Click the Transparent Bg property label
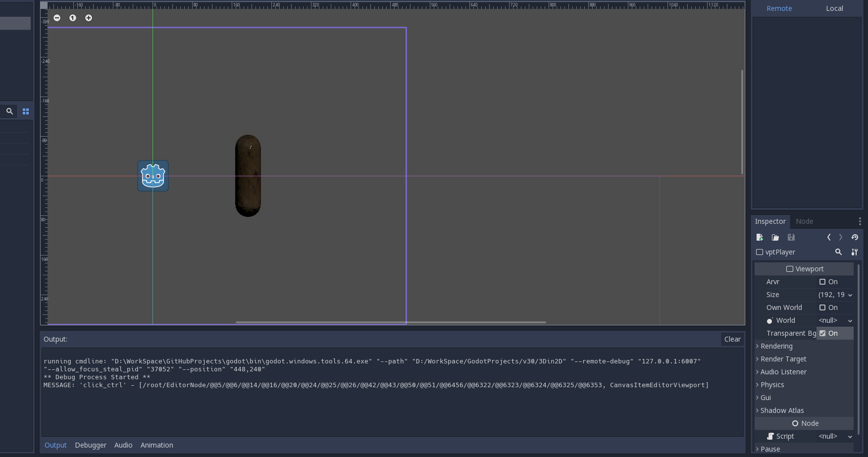 [791, 333]
